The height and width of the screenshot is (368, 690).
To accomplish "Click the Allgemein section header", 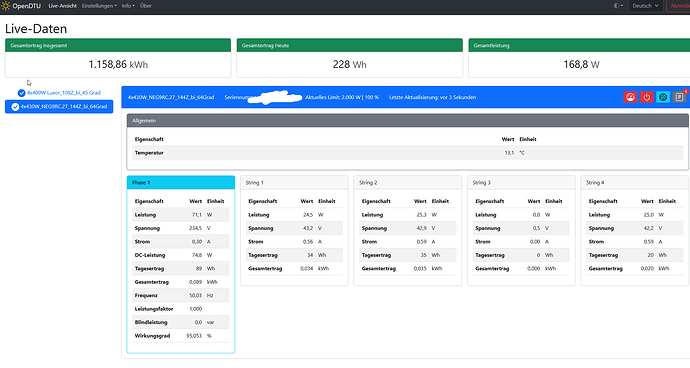I will pos(407,120).
